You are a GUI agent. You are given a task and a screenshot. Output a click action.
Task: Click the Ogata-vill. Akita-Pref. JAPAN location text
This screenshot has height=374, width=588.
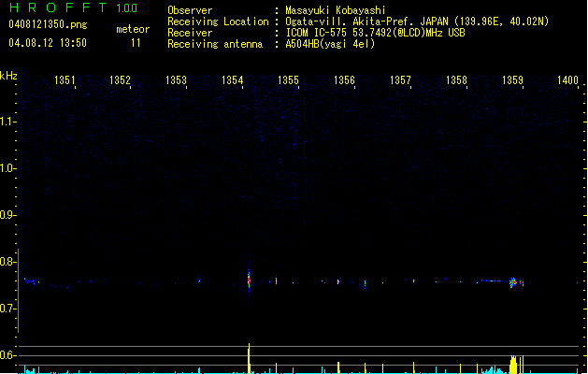click(x=417, y=22)
